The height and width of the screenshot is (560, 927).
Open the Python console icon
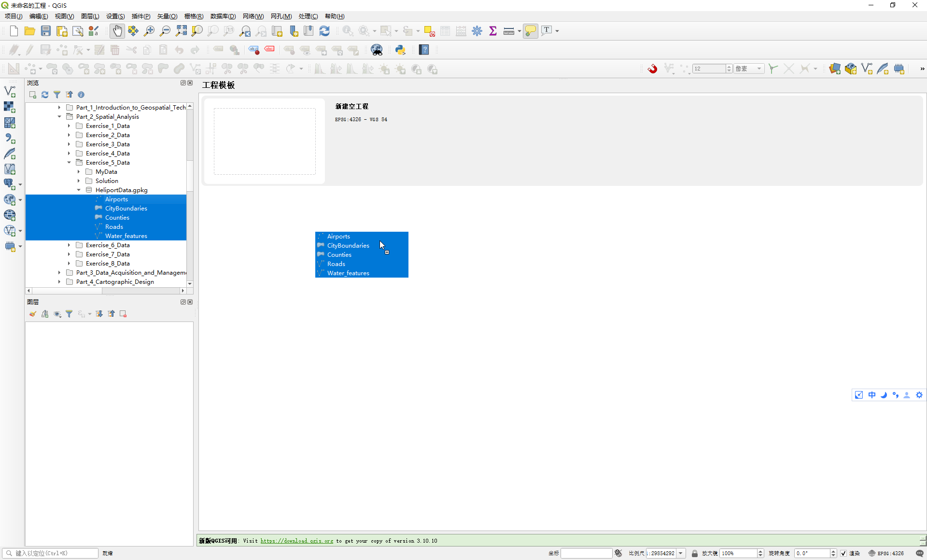[x=400, y=50]
